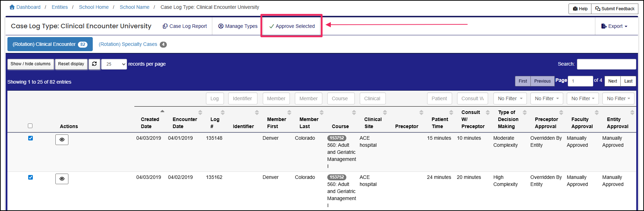Sort by Preceptor column arrows
The height and width of the screenshot is (211, 644).
pyautogui.click(x=421, y=113)
